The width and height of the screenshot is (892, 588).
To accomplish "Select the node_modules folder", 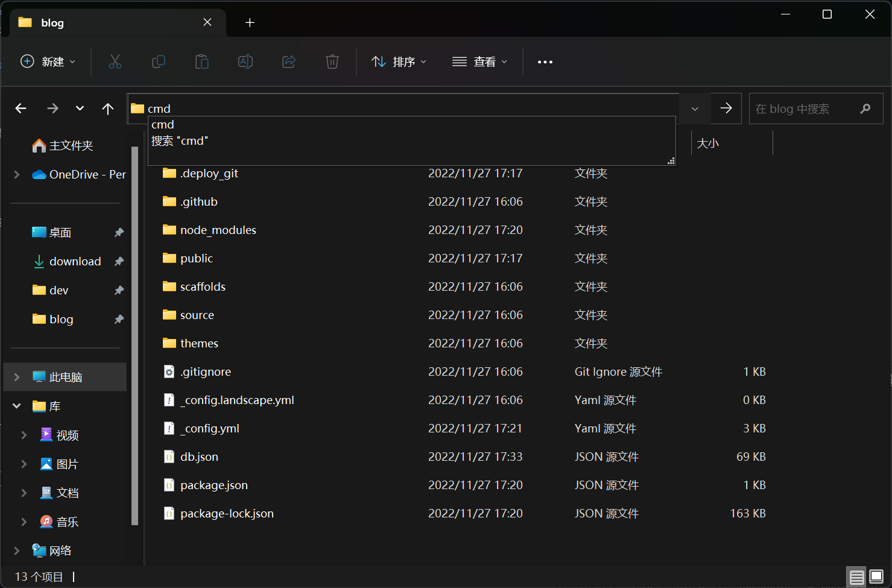I will [x=218, y=230].
